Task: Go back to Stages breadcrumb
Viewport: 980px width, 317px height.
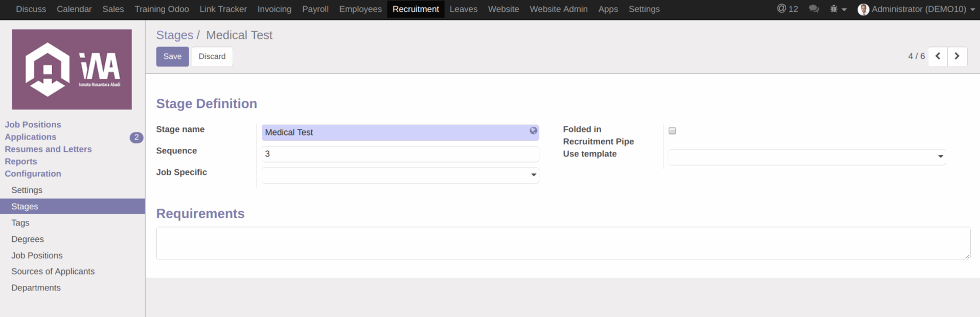Action: click(174, 35)
